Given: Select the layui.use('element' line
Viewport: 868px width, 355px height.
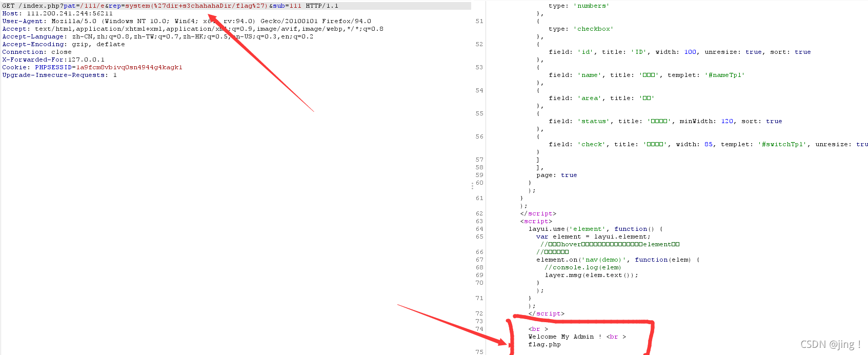Looking at the screenshot, I should click(596, 229).
